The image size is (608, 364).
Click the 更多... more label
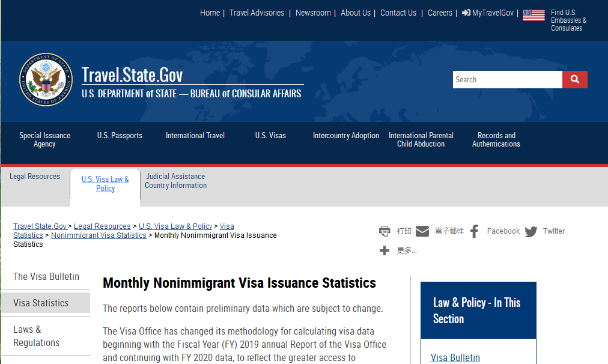coord(406,250)
